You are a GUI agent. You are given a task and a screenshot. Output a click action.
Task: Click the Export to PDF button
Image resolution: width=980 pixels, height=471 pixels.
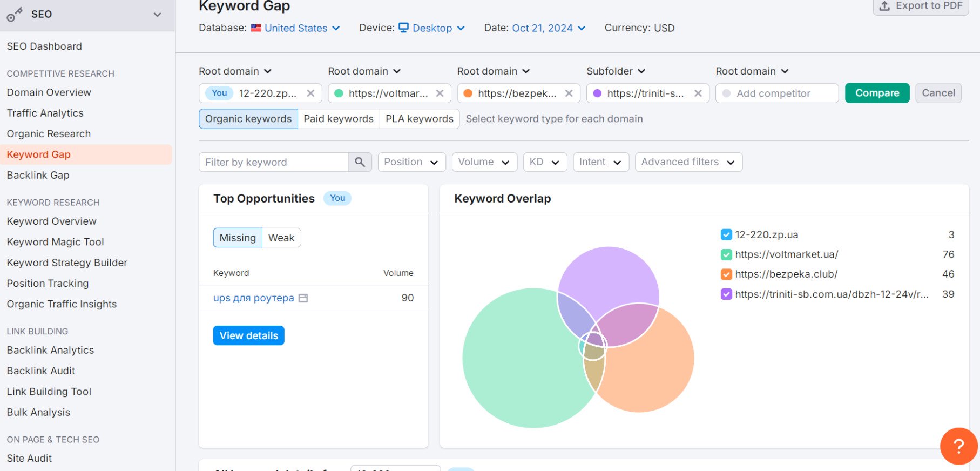921,6
